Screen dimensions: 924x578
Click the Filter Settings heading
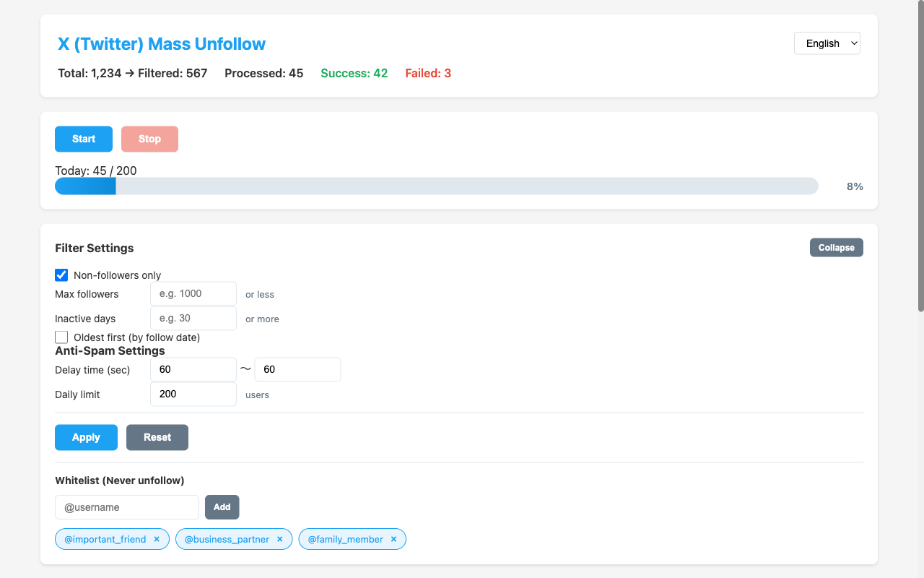click(x=95, y=248)
